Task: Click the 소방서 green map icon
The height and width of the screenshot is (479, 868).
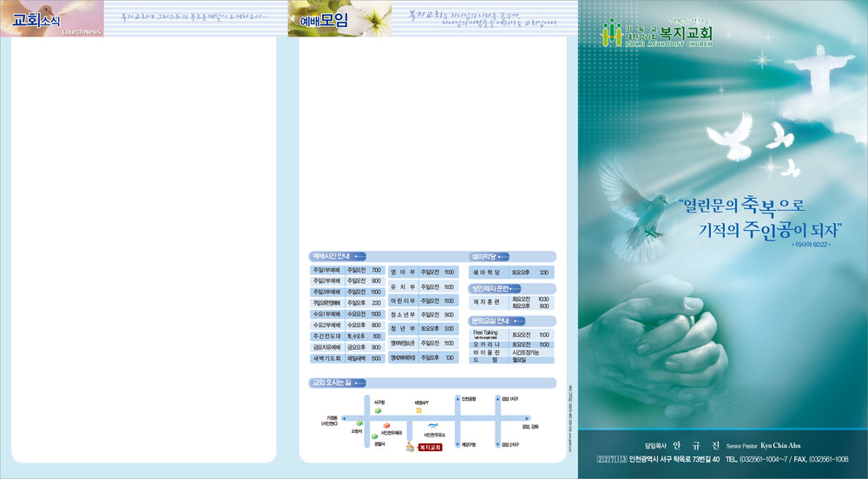Action: [x=358, y=423]
